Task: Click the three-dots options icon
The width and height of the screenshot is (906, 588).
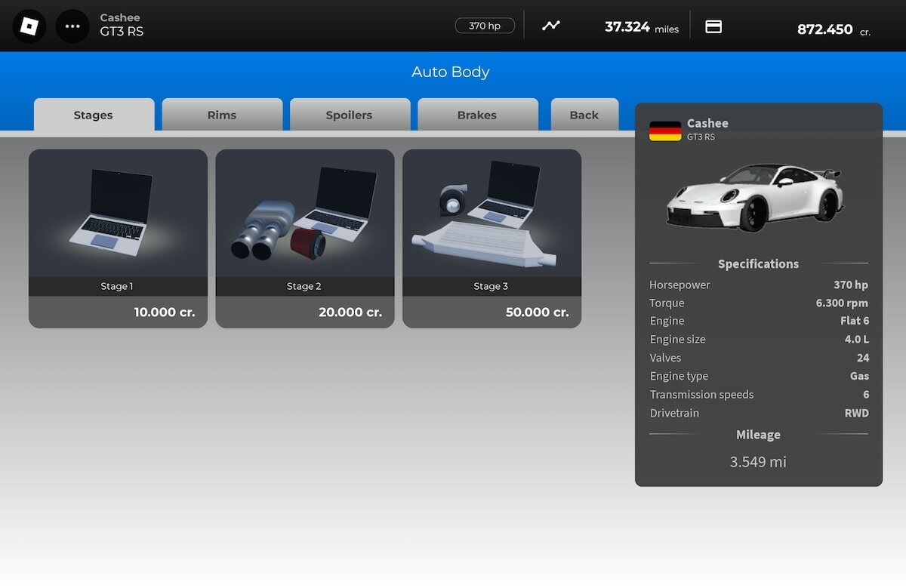Action: (x=72, y=26)
